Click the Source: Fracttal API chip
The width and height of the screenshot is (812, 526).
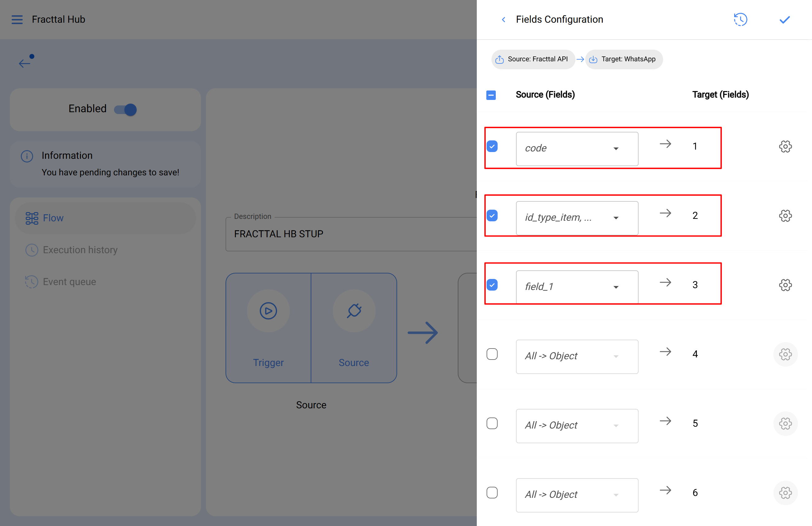tap(533, 59)
